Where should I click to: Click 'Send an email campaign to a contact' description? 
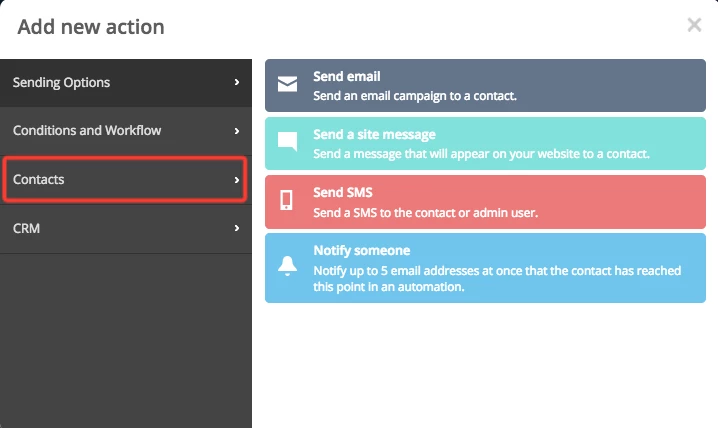click(x=415, y=96)
